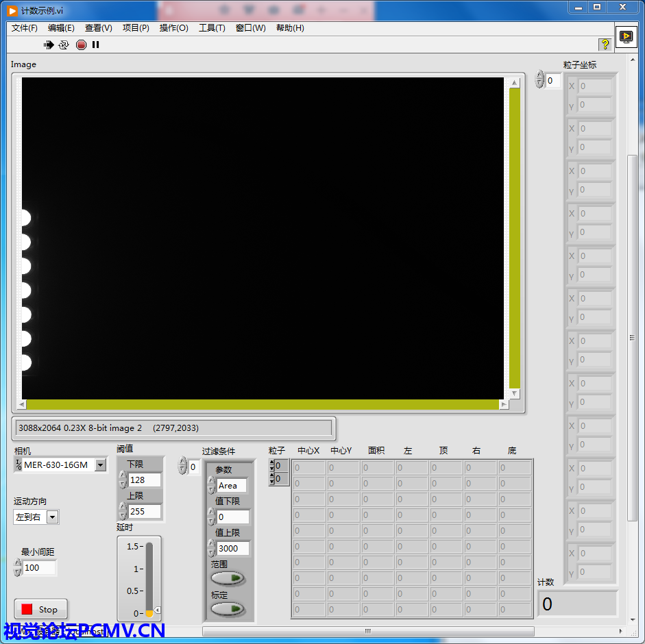Click the VI icon at top right

tap(625, 36)
